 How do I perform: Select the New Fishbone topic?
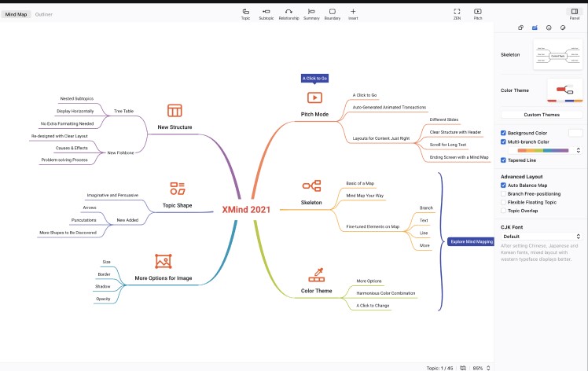point(120,152)
